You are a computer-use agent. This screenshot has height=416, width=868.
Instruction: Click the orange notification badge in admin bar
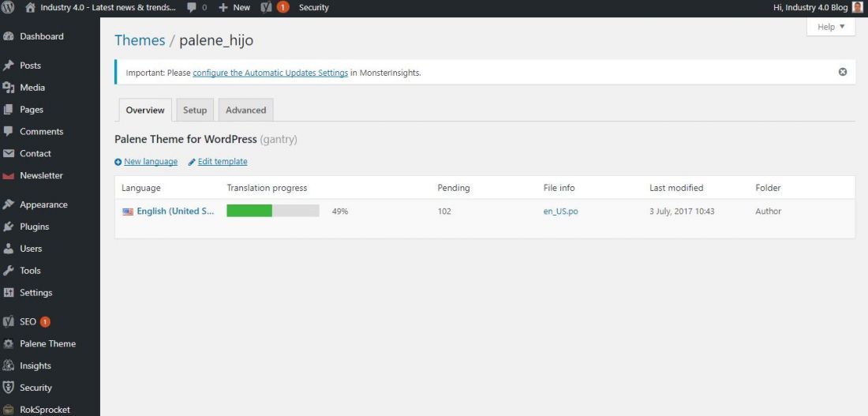click(x=282, y=8)
